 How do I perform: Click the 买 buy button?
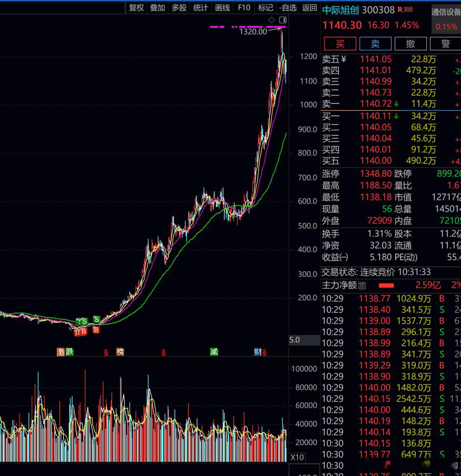[340, 44]
